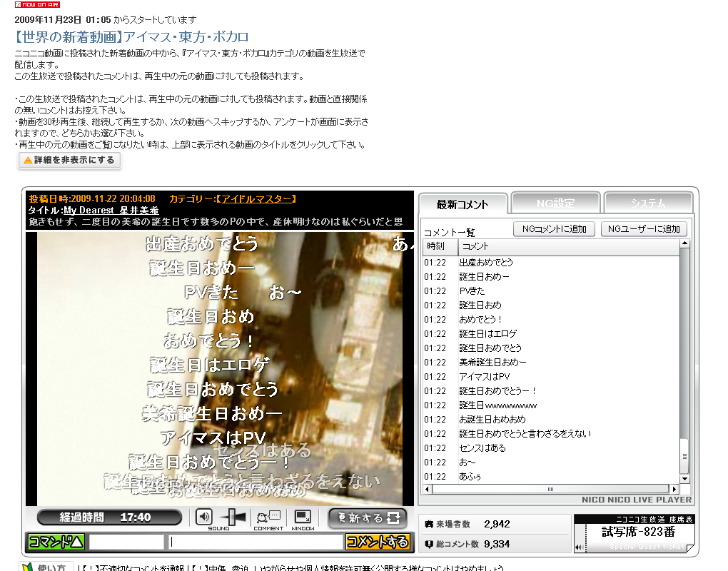Open the アイドルマスター category link
728x571 pixels.
(x=256, y=198)
